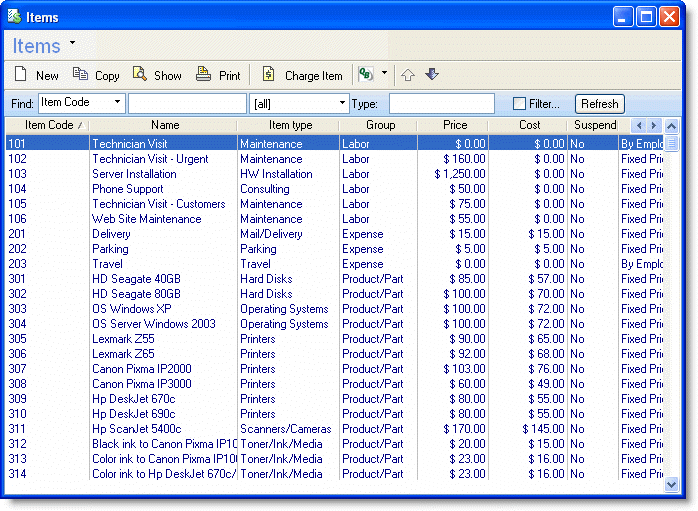Viewport: 698px width, 511px height.
Task: Open the Find field Item Code dropdown
Action: click(118, 103)
